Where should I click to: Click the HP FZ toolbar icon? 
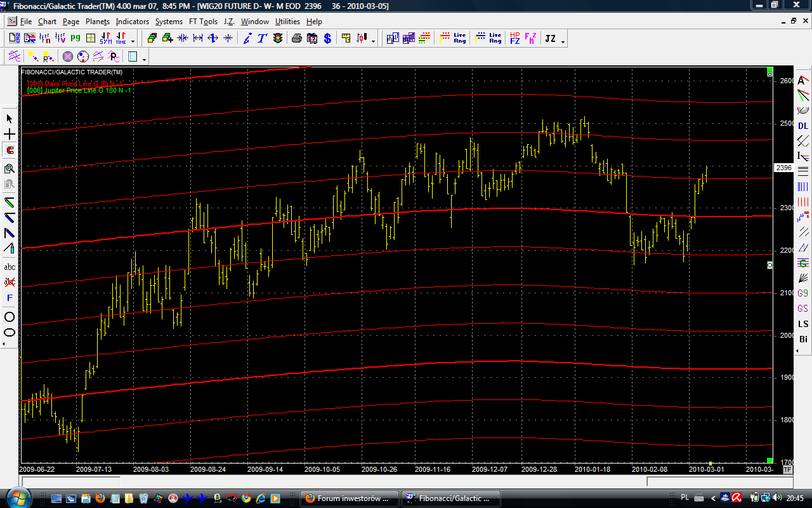click(x=514, y=39)
